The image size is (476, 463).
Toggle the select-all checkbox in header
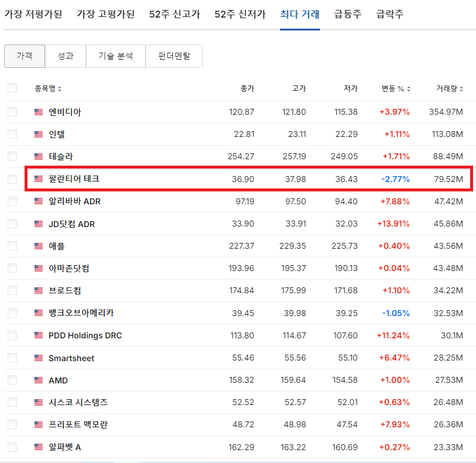click(12, 88)
